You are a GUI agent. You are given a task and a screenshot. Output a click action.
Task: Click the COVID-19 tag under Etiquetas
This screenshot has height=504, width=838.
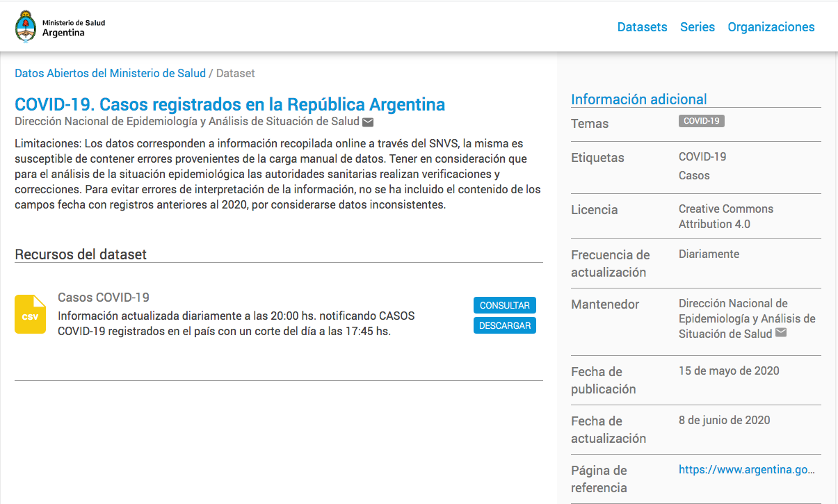click(702, 156)
